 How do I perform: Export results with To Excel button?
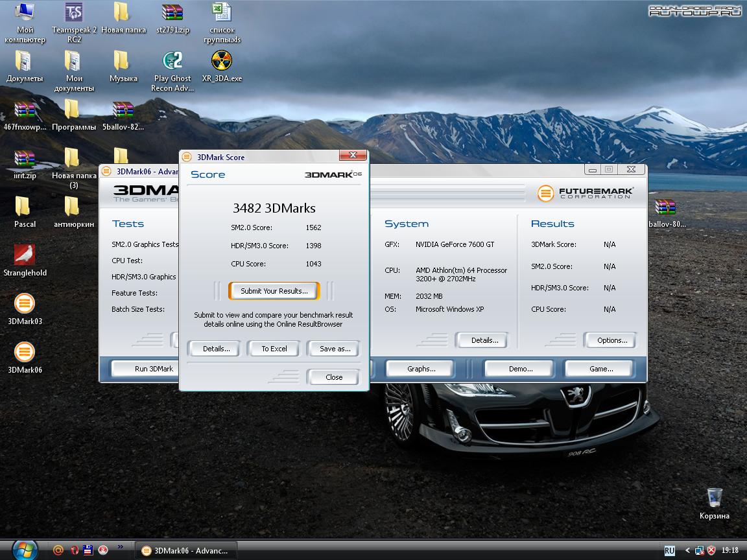pyautogui.click(x=274, y=349)
